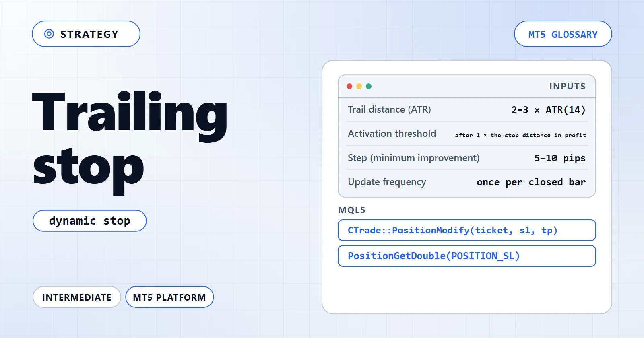
Task: Select PositionGetDouble(POSITION_SL) code box
Action: (x=467, y=256)
